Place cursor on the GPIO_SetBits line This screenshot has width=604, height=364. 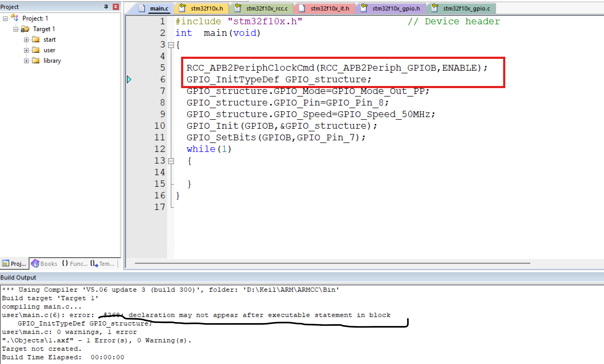[276, 137]
